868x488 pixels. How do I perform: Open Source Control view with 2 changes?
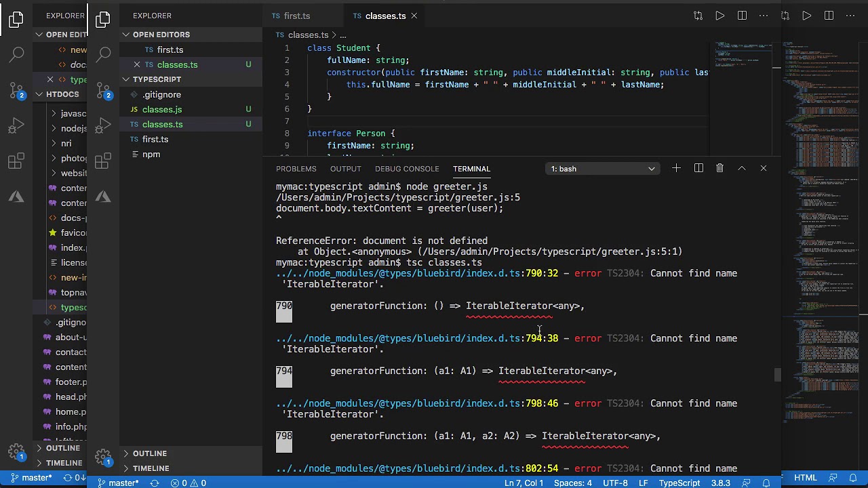point(103,89)
